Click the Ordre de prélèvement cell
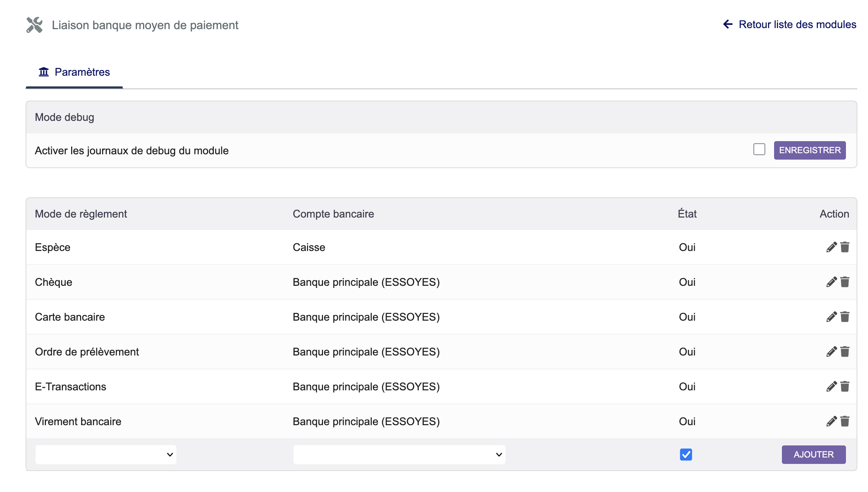868x492 pixels. (x=87, y=352)
